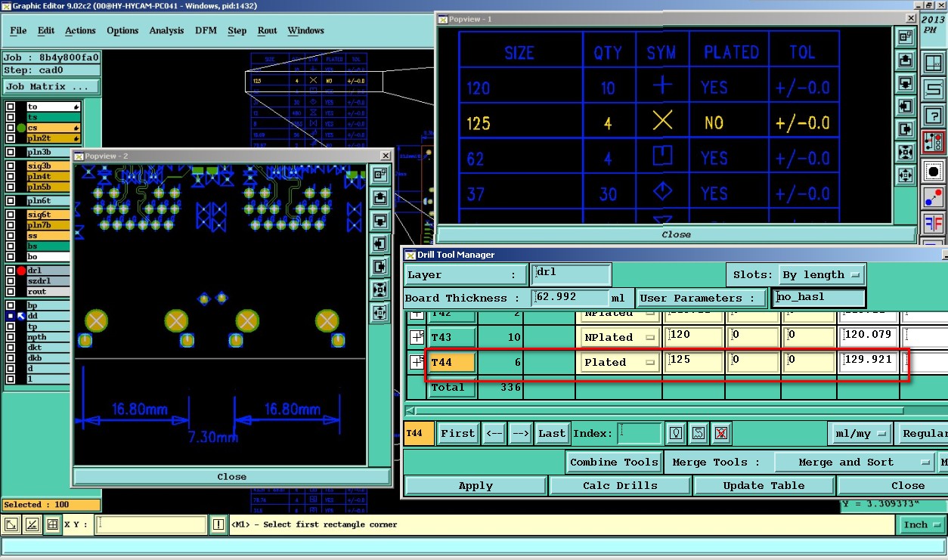Image resolution: width=948 pixels, height=560 pixels.
Task: Expand the T44 row plus button
Action: pos(417,362)
